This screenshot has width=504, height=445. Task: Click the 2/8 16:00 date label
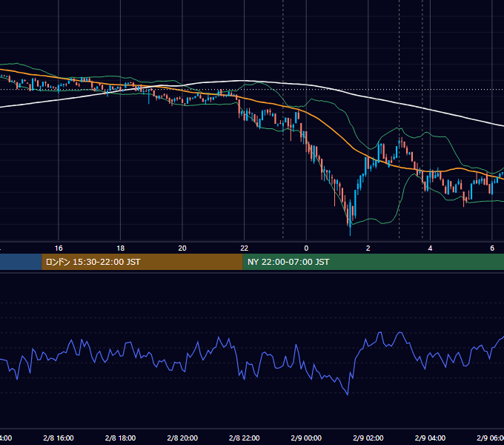(59, 438)
